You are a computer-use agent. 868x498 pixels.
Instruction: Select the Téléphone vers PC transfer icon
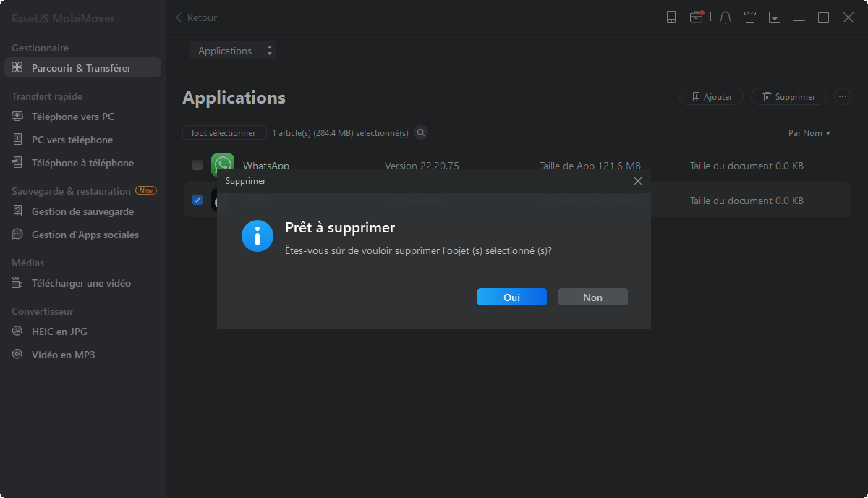(16, 116)
